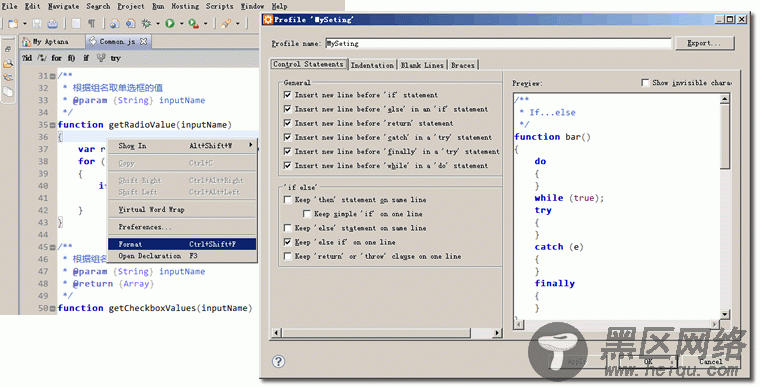Viewport: 760px width, 387px height.
Task: Open the dropdown arrow next to New icon
Action: (x=25, y=23)
